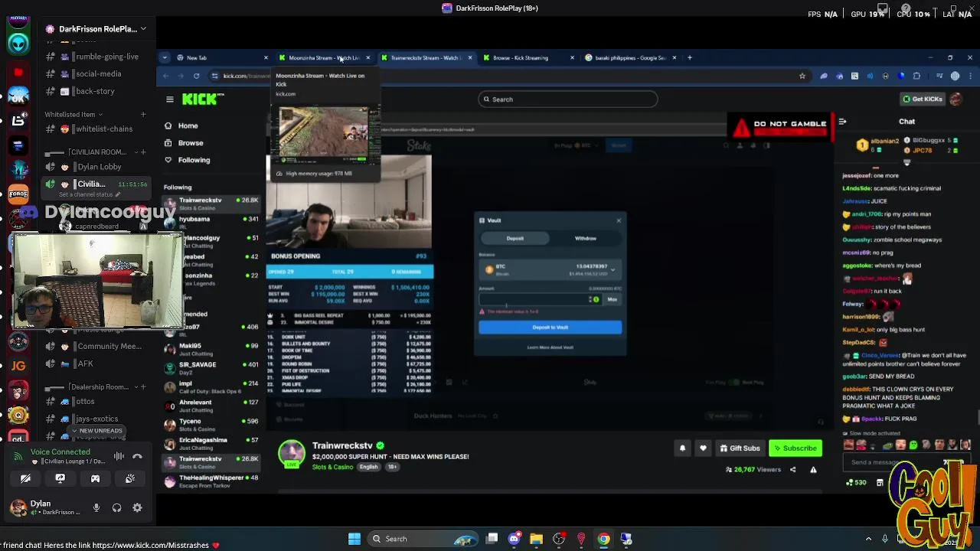Open Browse in Kick sidebar

[x=191, y=142]
